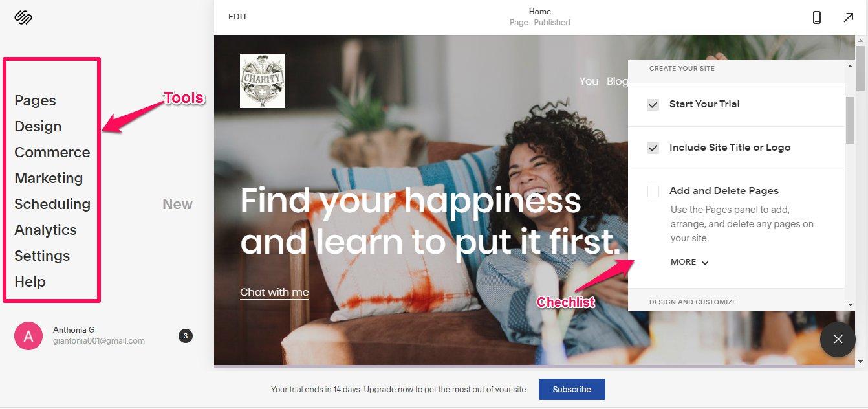Switch to mobile device preview icon
The width and height of the screenshot is (868, 409).
point(817,17)
